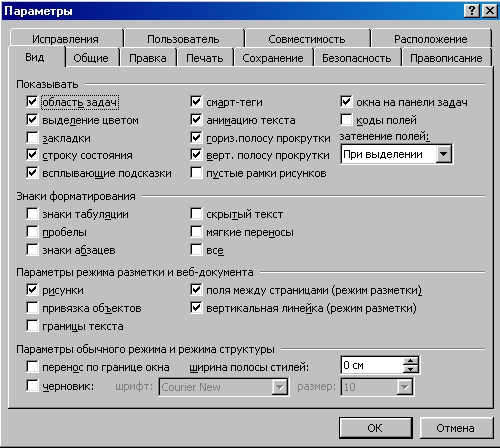Select the Совместимость tab
This screenshot has height=448, width=500.
[307, 39]
